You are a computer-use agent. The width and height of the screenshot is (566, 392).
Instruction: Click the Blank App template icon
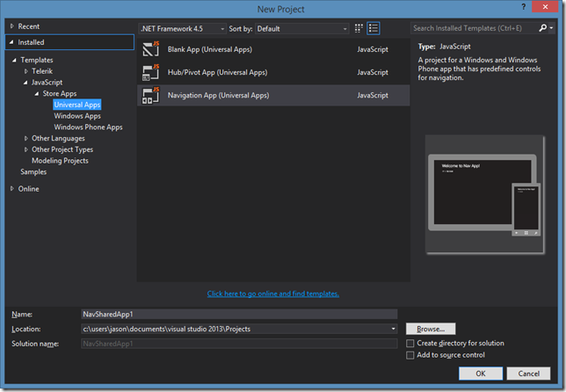click(150, 49)
